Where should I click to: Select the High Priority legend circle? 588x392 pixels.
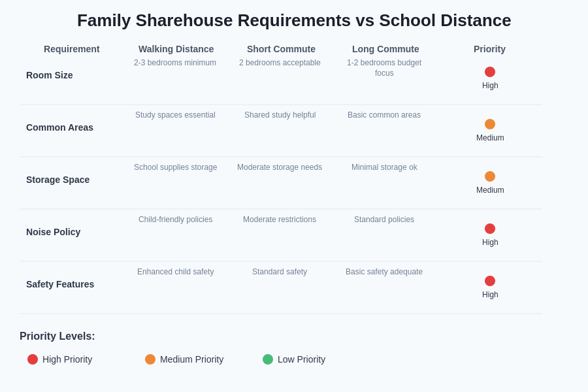click(x=33, y=359)
